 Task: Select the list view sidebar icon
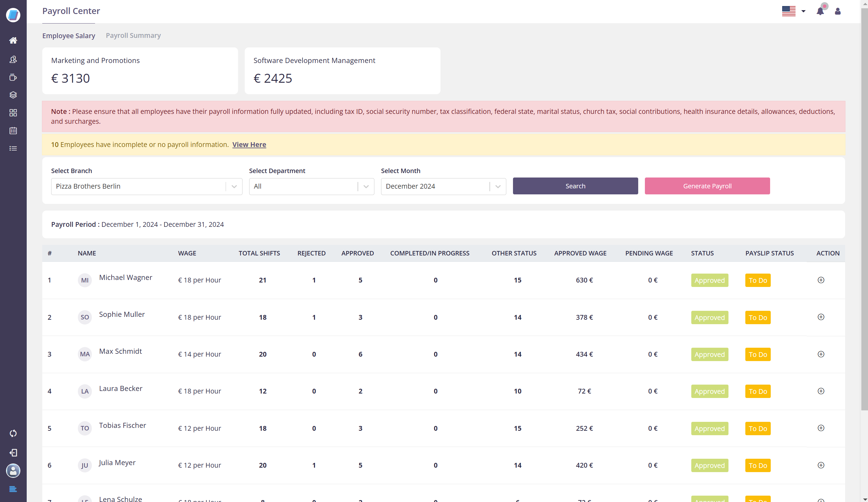coord(13,148)
